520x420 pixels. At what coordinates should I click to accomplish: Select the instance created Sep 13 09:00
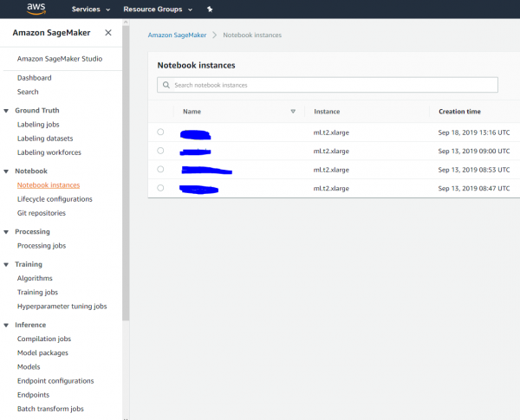[x=160, y=151]
